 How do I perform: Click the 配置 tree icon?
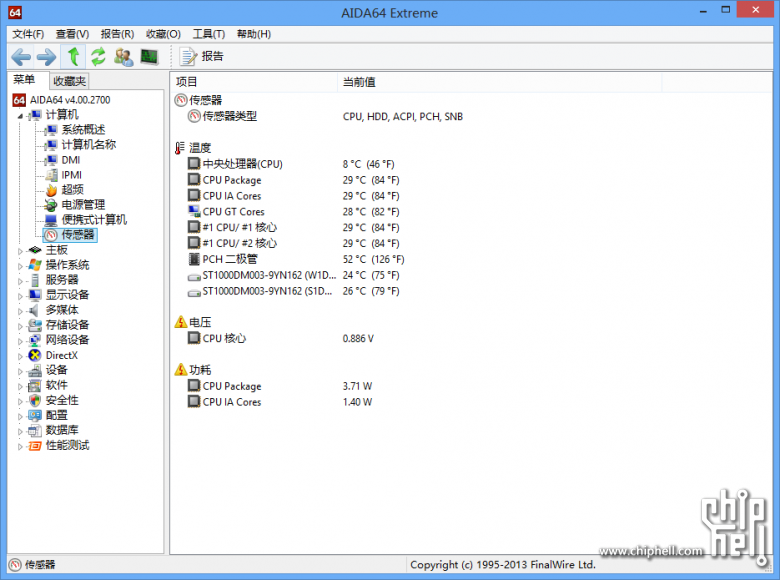click(35, 415)
